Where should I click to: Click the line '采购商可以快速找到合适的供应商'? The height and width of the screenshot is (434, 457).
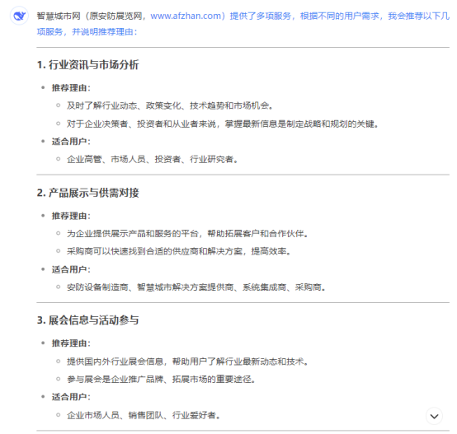[x=179, y=251]
